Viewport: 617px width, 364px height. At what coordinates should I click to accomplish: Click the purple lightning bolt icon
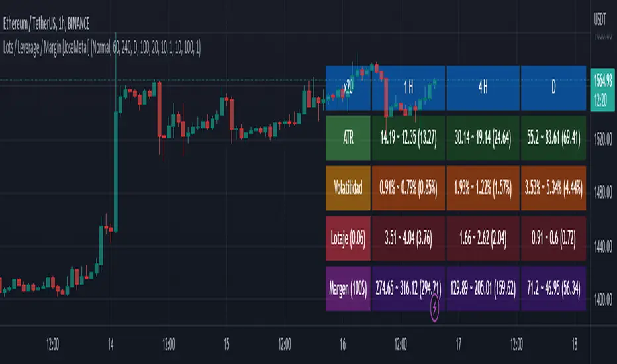[434, 307]
